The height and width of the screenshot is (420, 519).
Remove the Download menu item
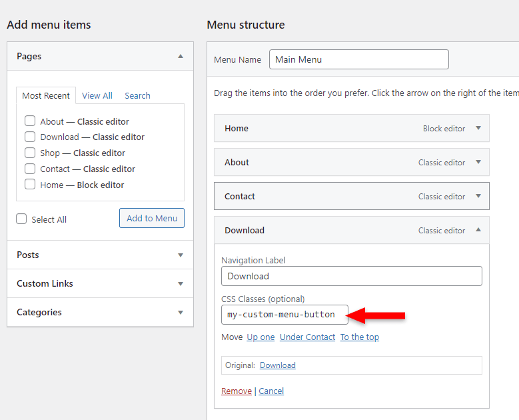point(237,391)
